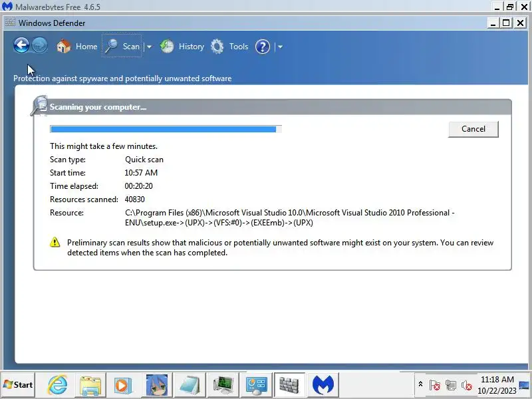Click the 'Quick scan' scan type value

(144, 160)
